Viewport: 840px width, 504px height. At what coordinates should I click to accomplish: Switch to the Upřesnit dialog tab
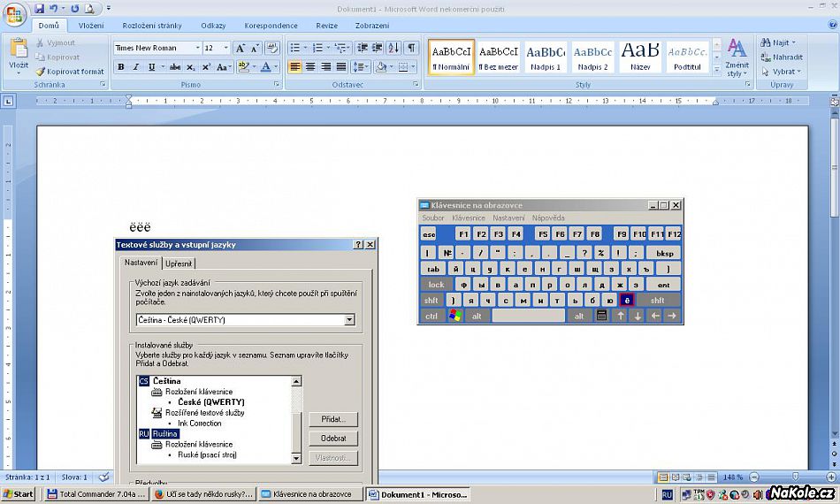coord(179,263)
